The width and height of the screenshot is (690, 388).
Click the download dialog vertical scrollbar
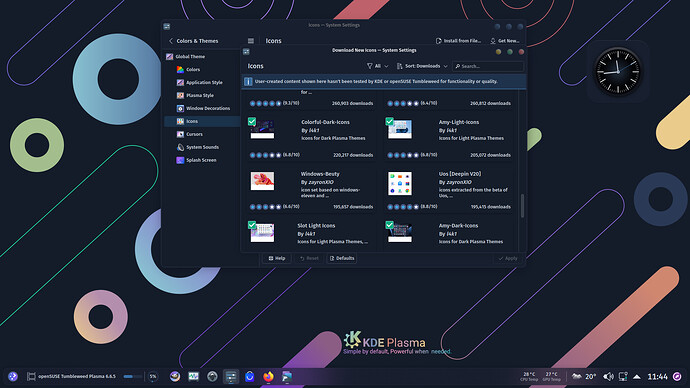pyautogui.click(x=522, y=205)
